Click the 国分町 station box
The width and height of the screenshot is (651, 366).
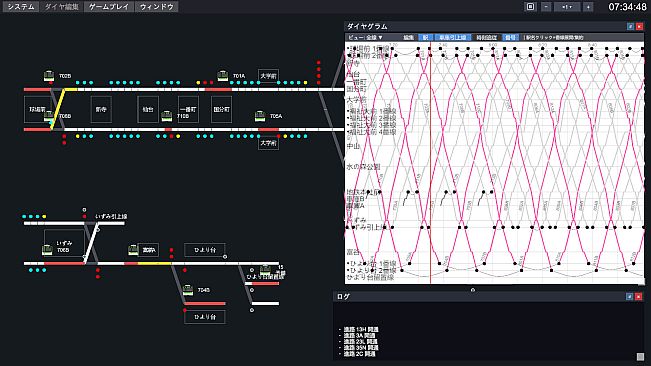(221, 110)
